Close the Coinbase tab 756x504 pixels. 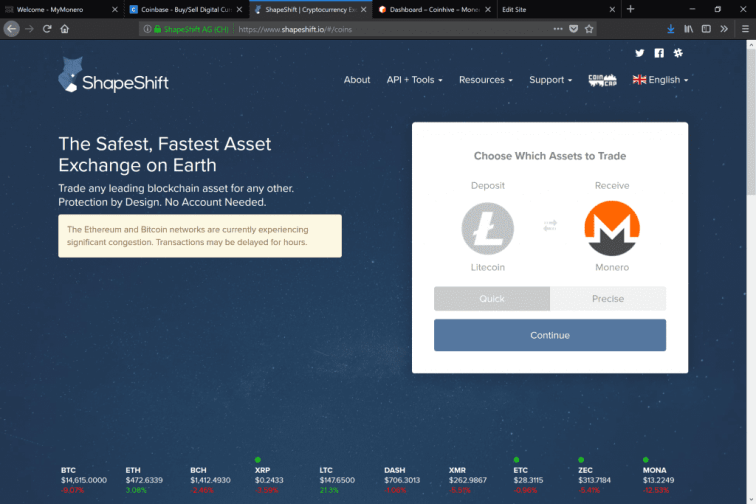pos(239,9)
